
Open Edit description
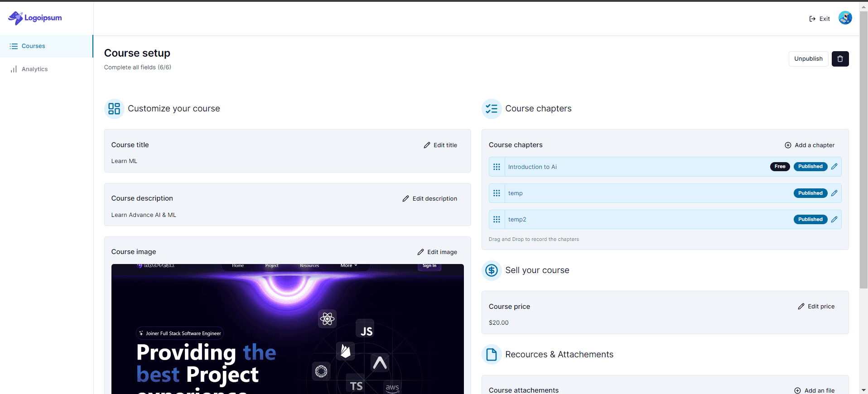[x=430, y=199]
